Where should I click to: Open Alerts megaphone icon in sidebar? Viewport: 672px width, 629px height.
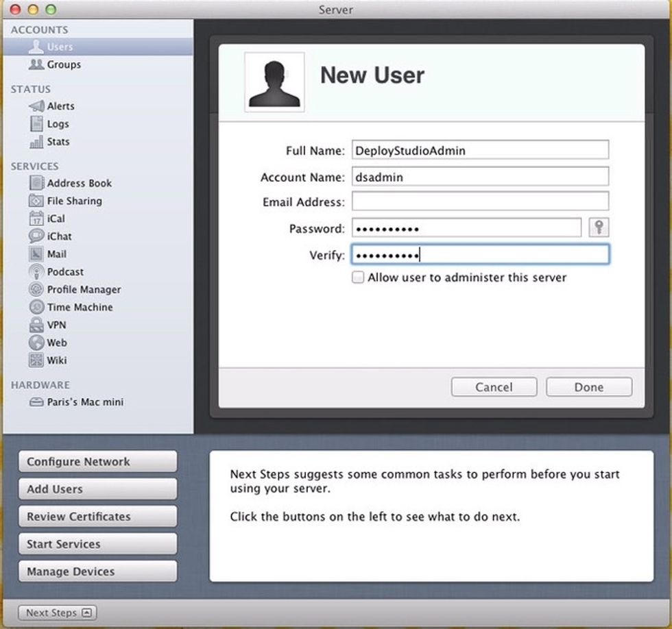[36, 106]
